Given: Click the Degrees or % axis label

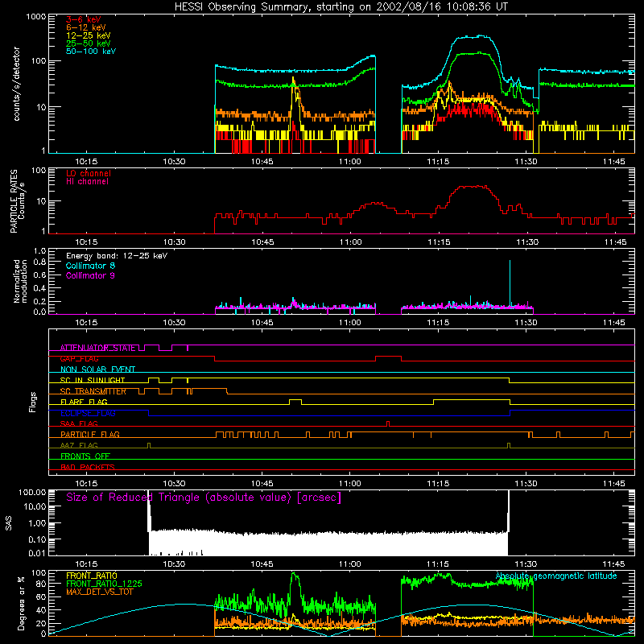Looking at the screenshot, I should click(x=21, y=603).
